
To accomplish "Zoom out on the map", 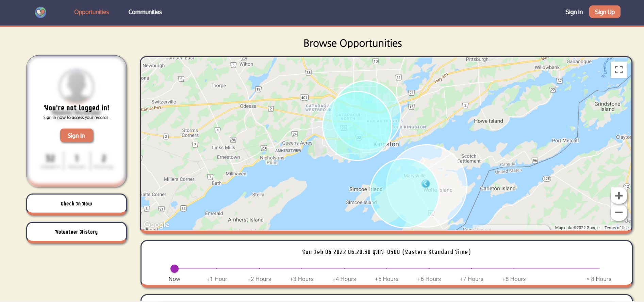I will tap(619, 213).
